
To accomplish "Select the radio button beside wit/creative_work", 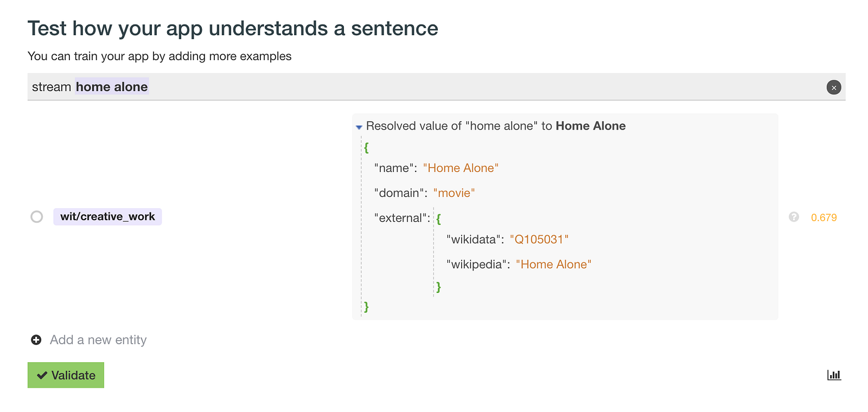I will (37, 217).
